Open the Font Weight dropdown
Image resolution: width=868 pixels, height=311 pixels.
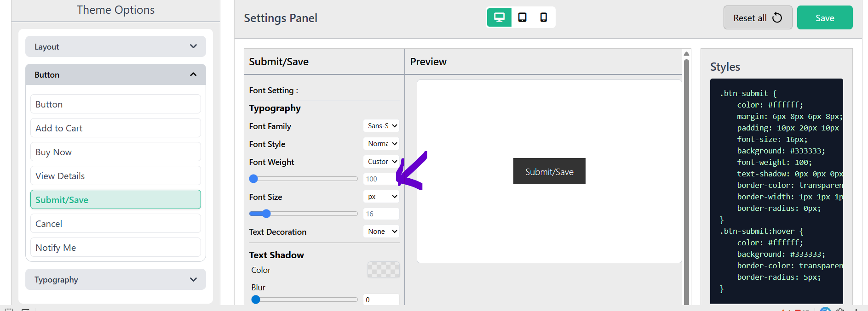tap(381, 161)
